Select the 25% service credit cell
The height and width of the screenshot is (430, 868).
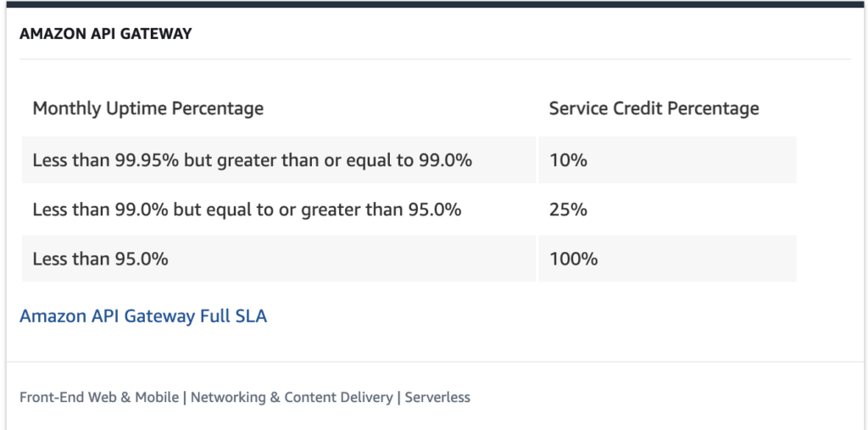[x=568, y=209]
